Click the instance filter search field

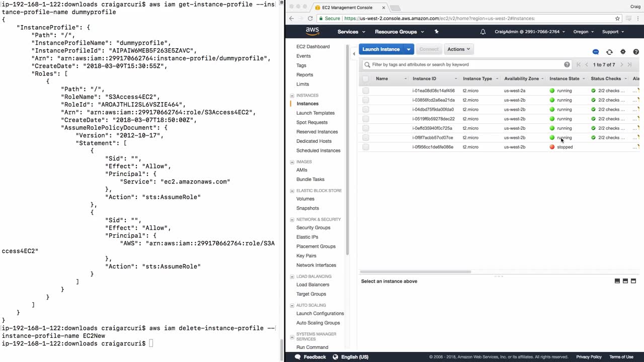click(466, 64)
